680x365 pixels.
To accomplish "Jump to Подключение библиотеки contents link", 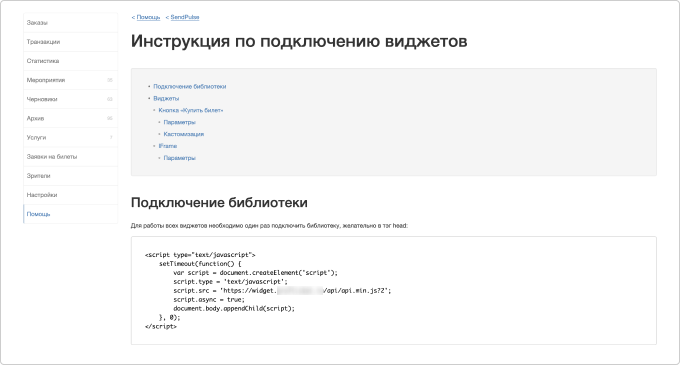I will coord(190,87).
